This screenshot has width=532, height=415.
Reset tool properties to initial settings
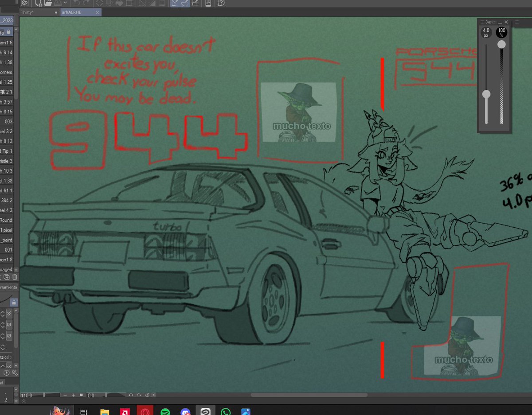[7, 373]
